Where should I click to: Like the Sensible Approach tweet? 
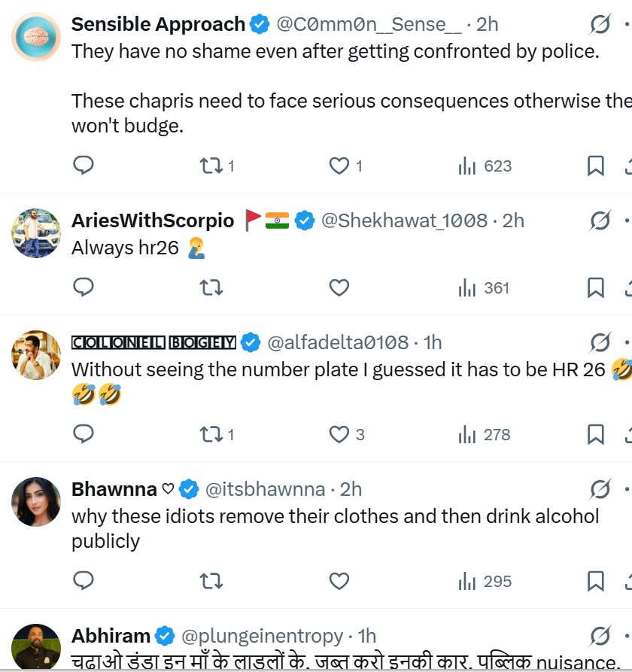point(340,166)
